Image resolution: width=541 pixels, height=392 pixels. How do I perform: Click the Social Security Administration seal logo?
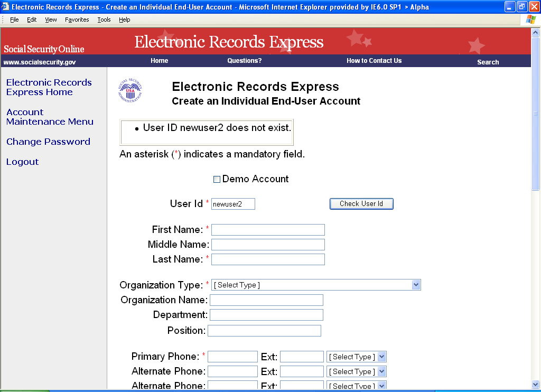click(x=130, y=90)
